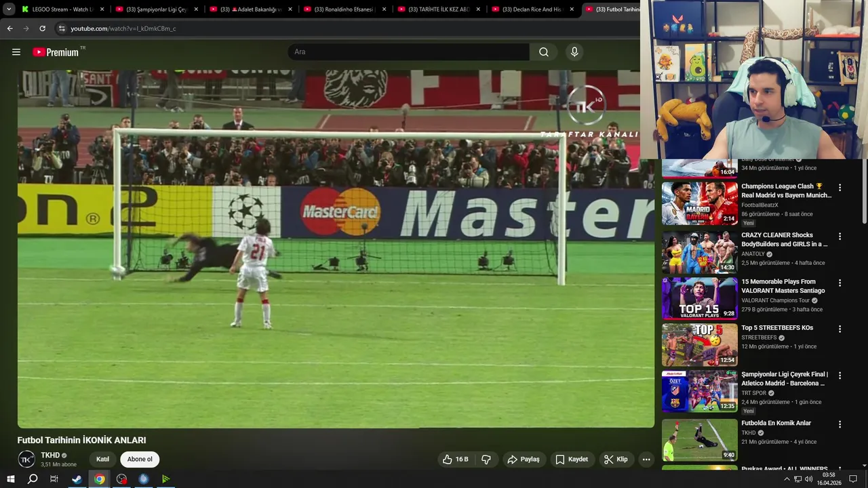The image size is (868, 488).
Task: Open Atletico Madrid - Barcelona video thumbnail
Action: [700, 391]
